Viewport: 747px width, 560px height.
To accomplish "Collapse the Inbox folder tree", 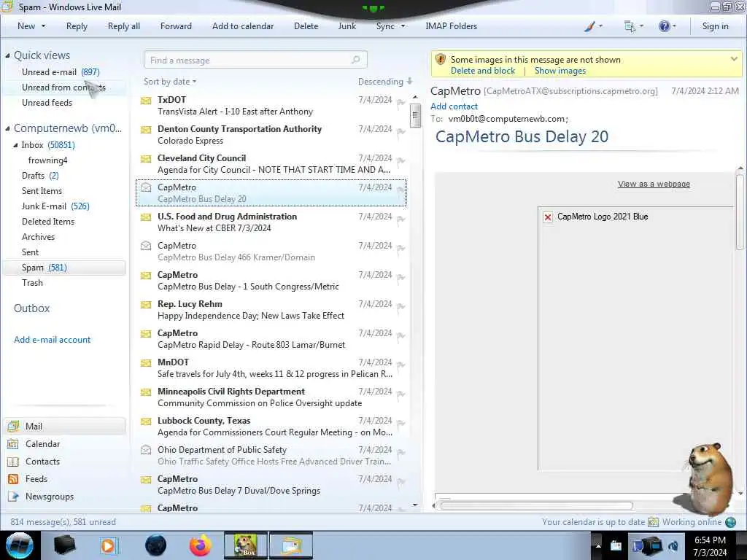I will click(x=15, y=145).
